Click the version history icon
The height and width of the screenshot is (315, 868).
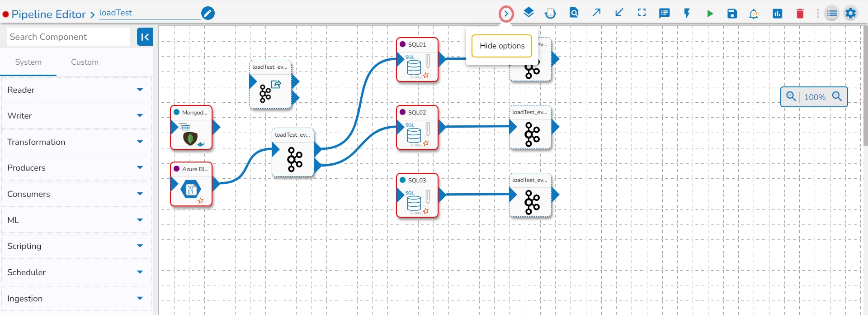point(550,14)
